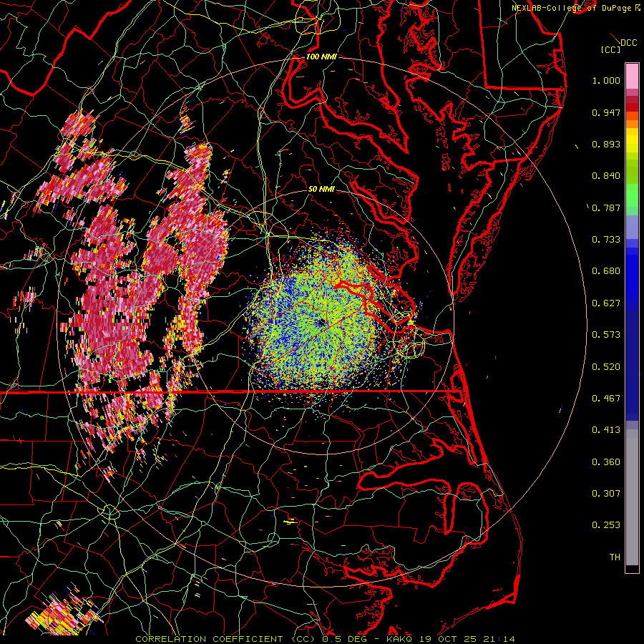Select the 0.947 scale value
This screenshot has width=644, height=644.
point(606,112)
